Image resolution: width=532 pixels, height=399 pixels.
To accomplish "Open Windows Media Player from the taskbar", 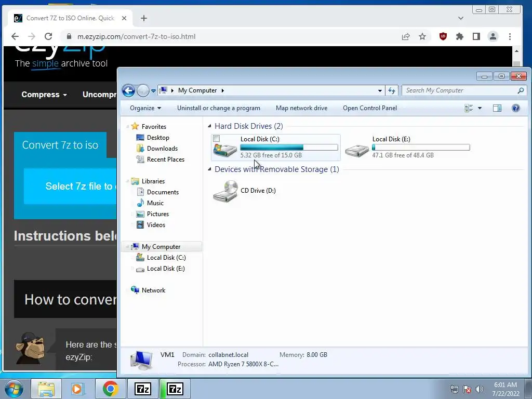I will tap(77, 389).
